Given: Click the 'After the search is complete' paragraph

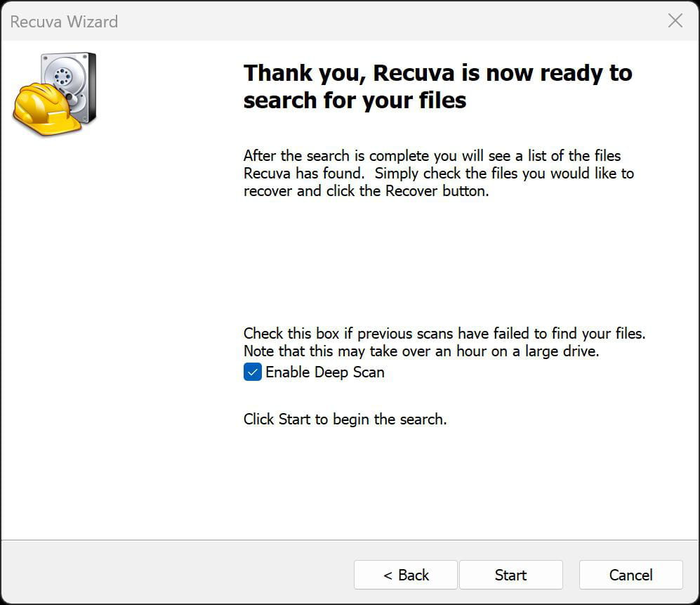Looking at the screenshot, I should [x=438, y=174].
